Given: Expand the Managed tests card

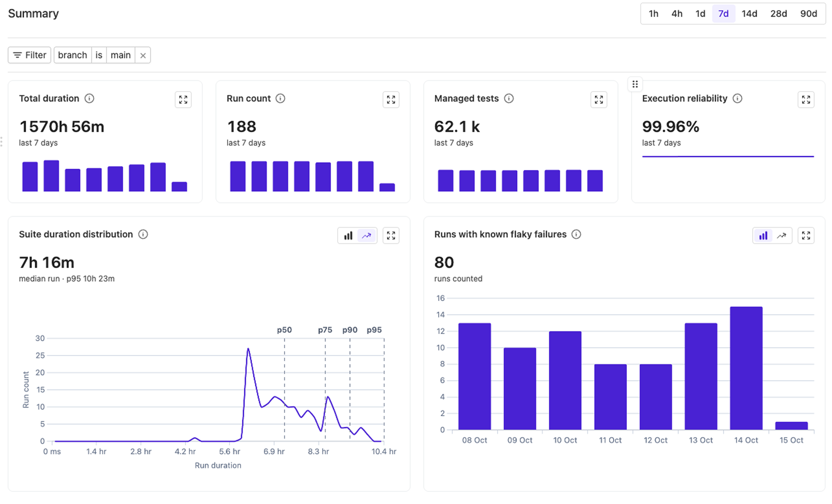Looking at the screenshot, I should pyautogui.click(x=599, y=100).
